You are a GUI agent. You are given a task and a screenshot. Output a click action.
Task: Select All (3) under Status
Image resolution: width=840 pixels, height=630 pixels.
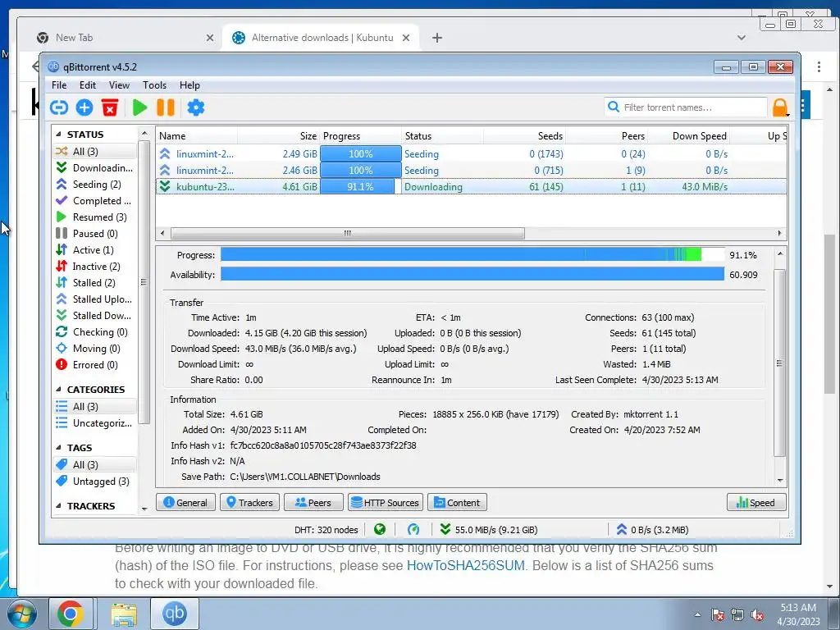click(95, 152)
